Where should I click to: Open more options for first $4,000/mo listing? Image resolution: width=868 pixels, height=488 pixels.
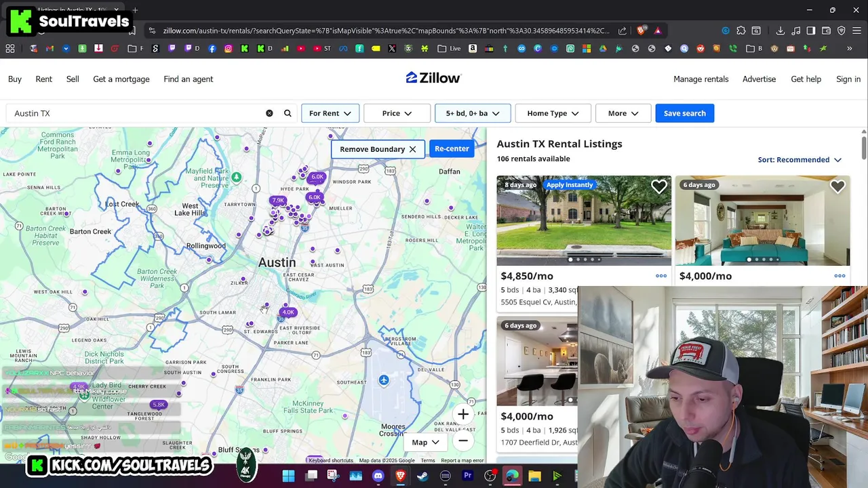click(840, 276)
